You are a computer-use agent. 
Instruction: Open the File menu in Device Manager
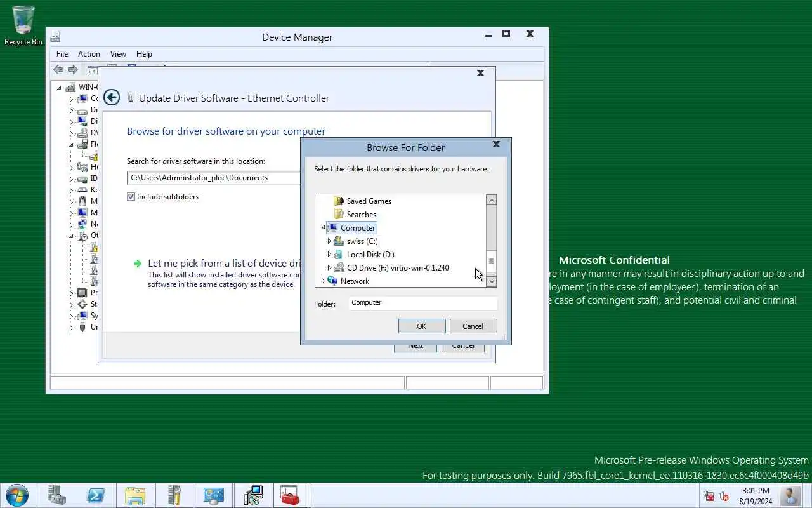(62, 54)
